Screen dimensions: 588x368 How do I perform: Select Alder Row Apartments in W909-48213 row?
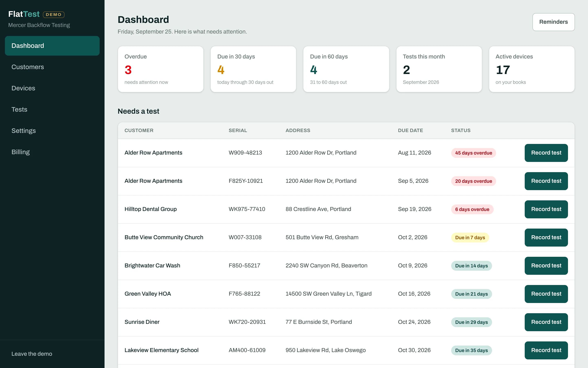coord(153,153)
